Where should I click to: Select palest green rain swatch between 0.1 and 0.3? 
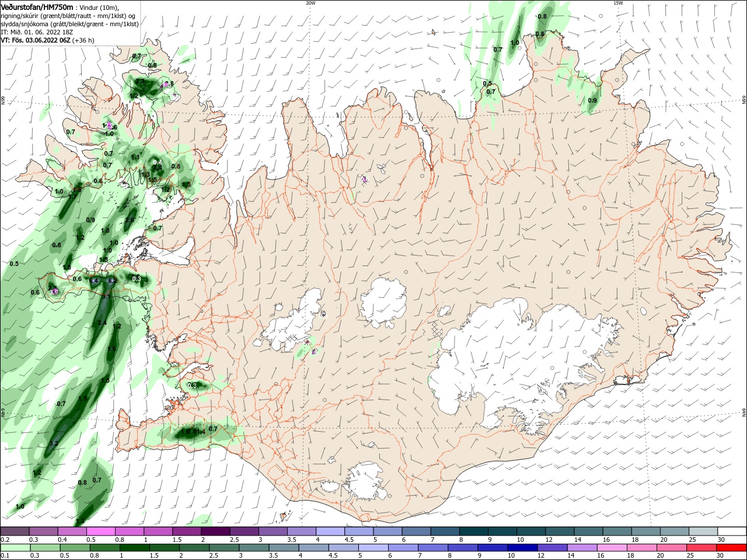15,548
